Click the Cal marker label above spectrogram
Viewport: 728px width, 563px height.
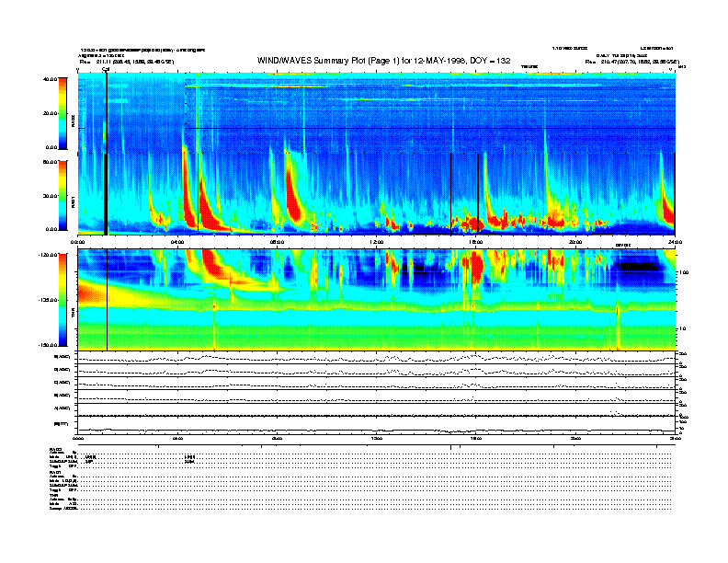[x=106, y=69]
